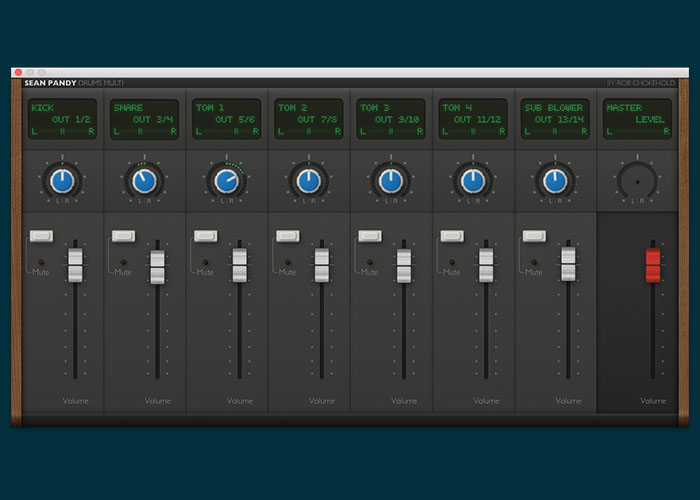Mute the Snare channel

[123, 236]
